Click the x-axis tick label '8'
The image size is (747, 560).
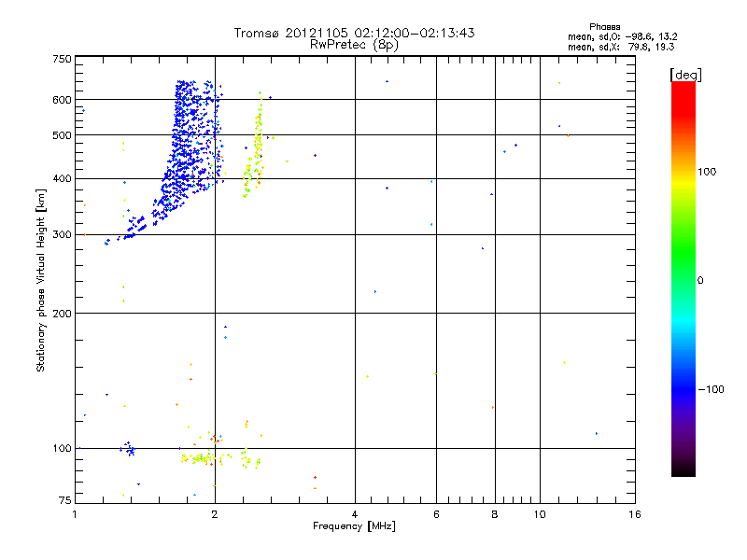(x=495, y=514)
